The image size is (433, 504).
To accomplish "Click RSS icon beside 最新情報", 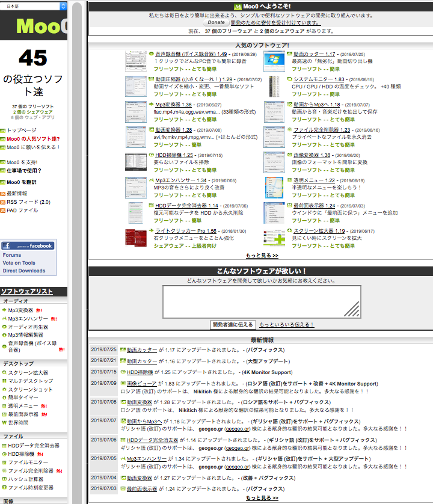I will point(3,194).
